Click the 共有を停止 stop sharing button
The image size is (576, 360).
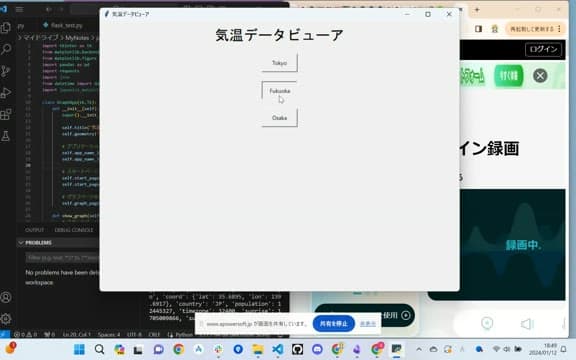334,324
